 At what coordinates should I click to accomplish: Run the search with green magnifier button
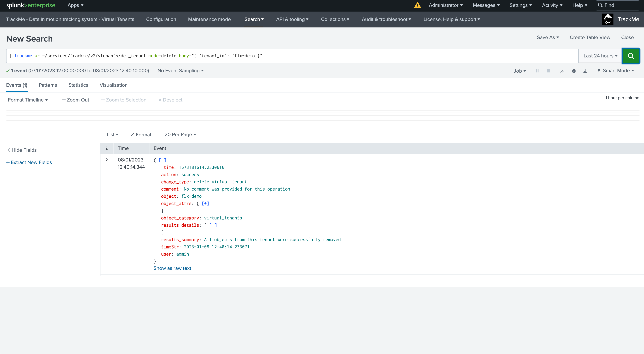coord(630,56)
